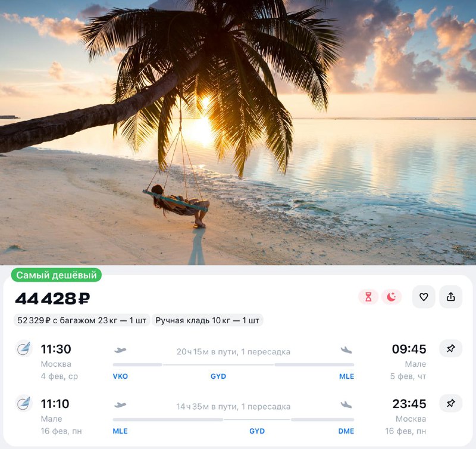Click the night transfer moon badge
Screen dimensions: 476x449
click(392, 297)
